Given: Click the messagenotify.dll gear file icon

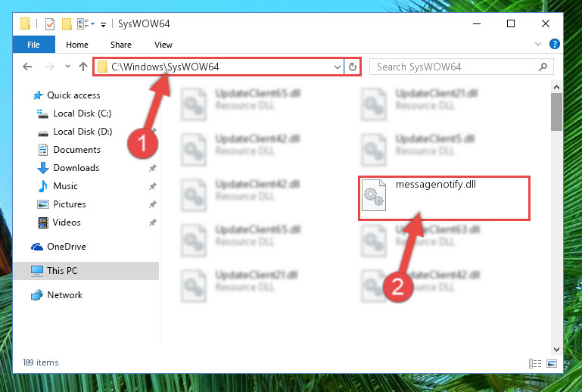Looking at the screenshot, I should click(x=374, y=195).
